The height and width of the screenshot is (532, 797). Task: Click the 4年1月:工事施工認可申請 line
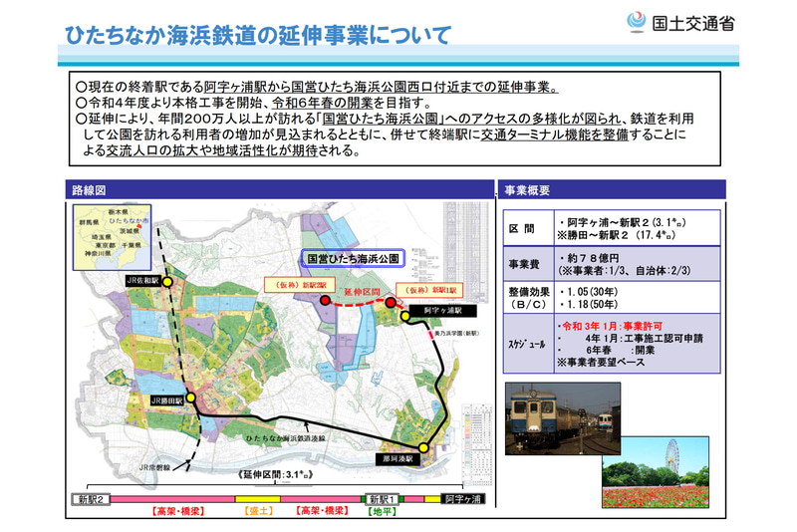point(644,339)
